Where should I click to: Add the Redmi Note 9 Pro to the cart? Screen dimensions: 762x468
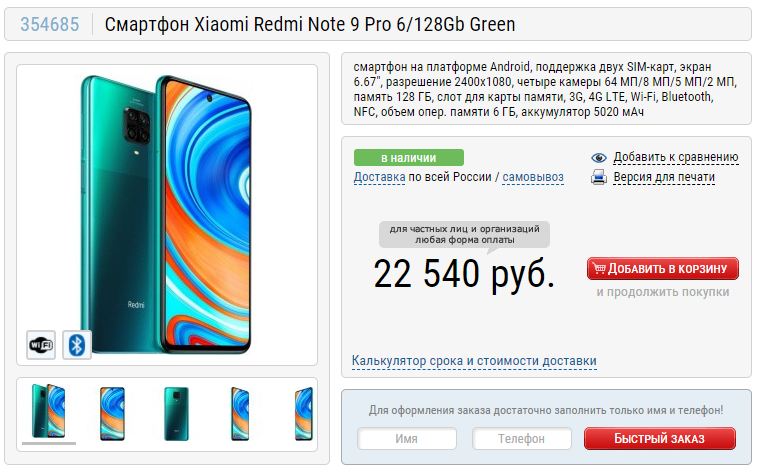663,269
